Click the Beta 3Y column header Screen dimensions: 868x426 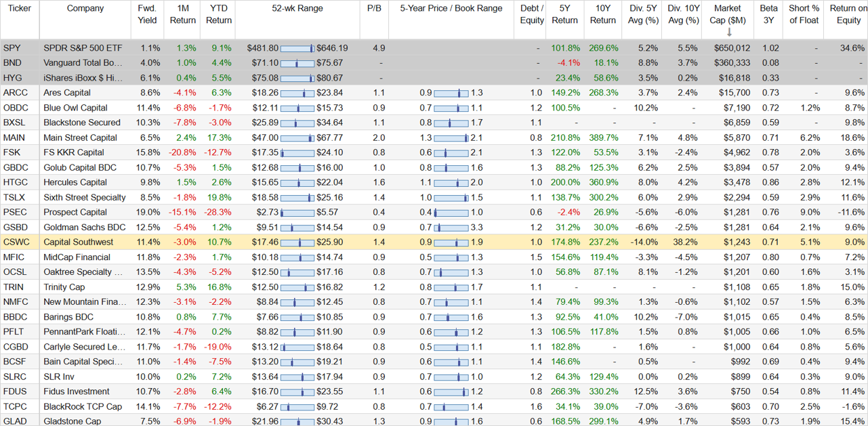(x=769, y=14)
